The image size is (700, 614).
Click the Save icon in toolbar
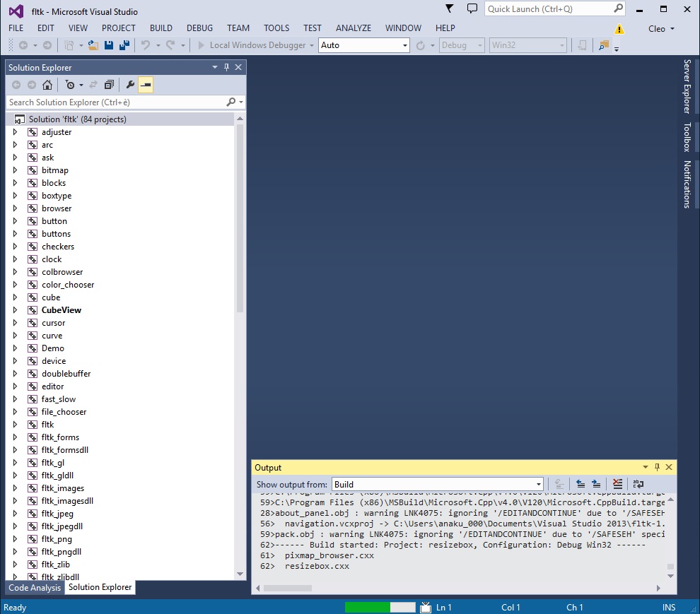108,45
